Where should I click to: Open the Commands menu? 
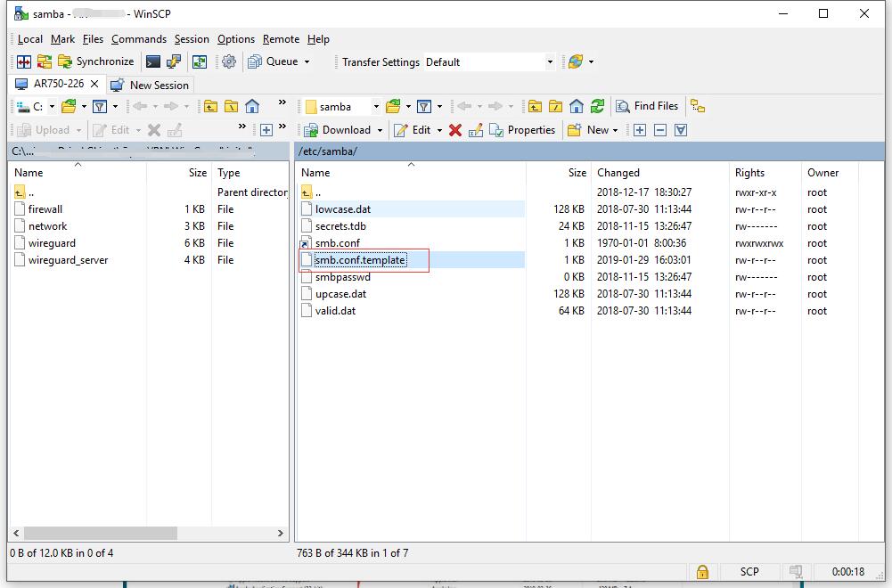138,39
